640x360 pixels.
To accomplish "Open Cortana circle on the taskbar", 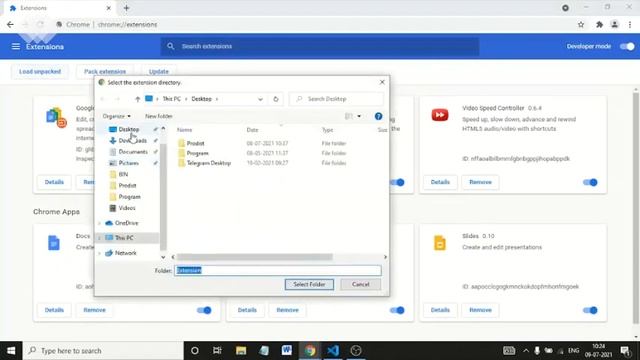I will pyautogui.click(x=195, y=351).
